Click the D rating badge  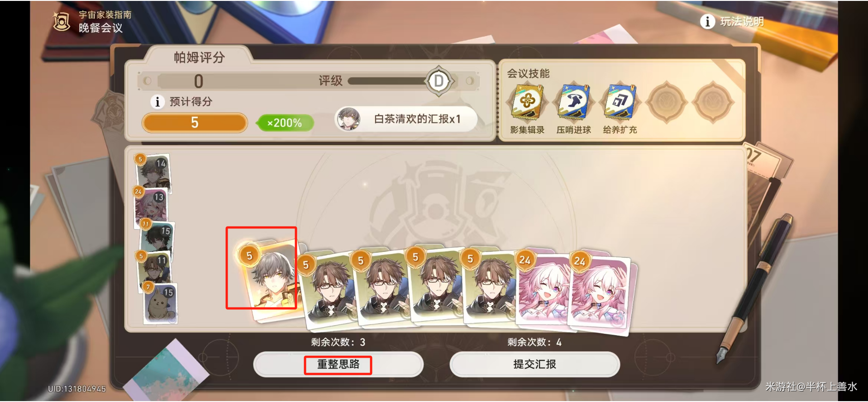click(x=439, y=81)
